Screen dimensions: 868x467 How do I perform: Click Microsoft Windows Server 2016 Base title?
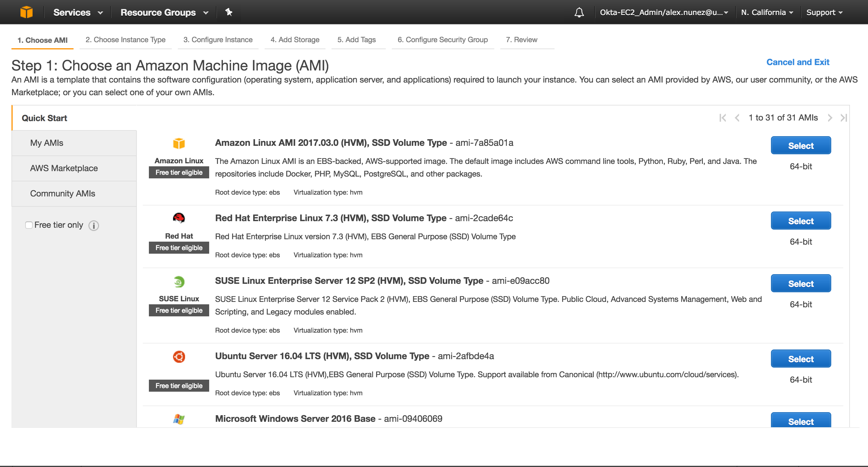(x=295, y=419)
